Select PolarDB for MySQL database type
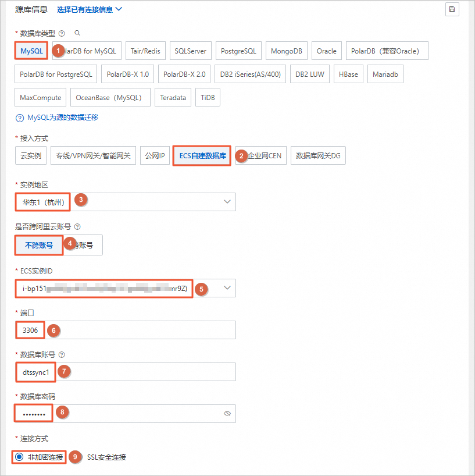 point(87,51)
